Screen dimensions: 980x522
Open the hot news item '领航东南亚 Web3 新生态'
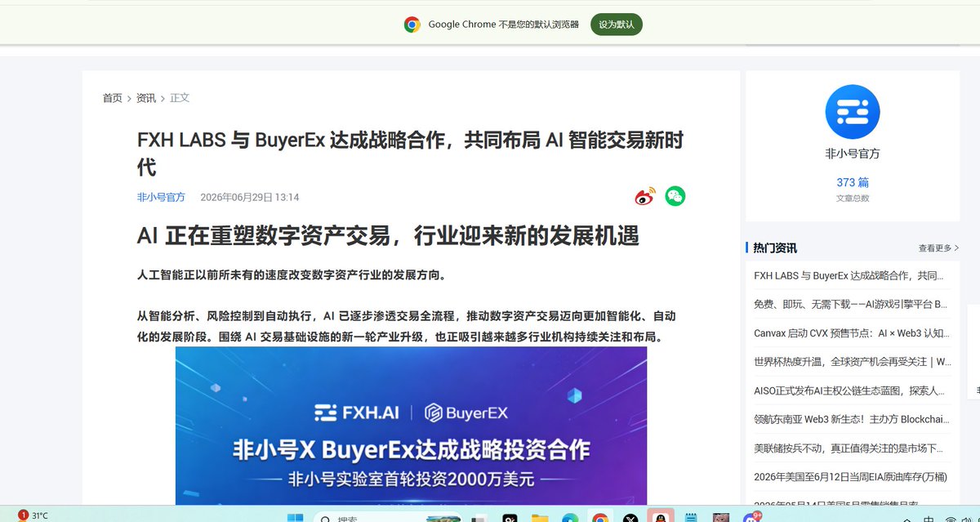[x=852, y=419]
